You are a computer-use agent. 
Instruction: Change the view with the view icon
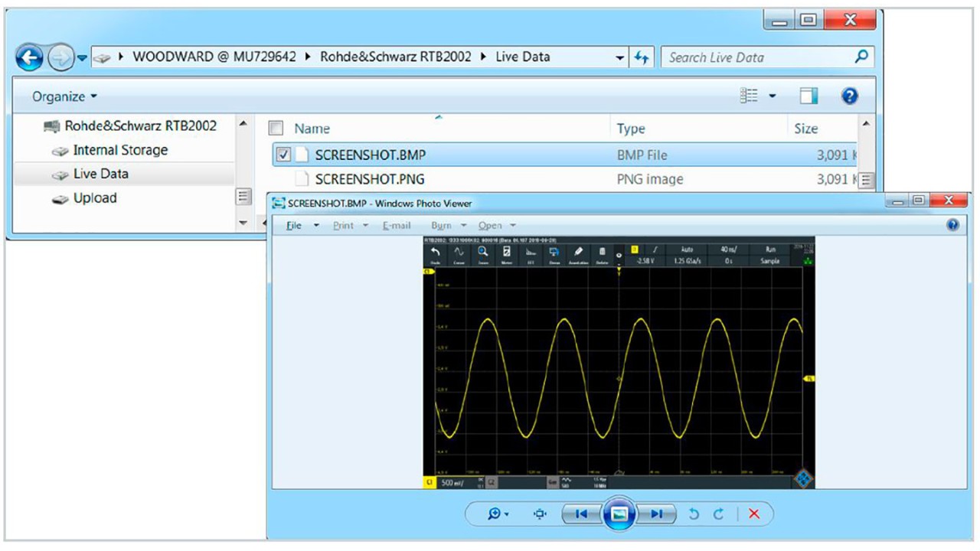click(x=749, y=96)
